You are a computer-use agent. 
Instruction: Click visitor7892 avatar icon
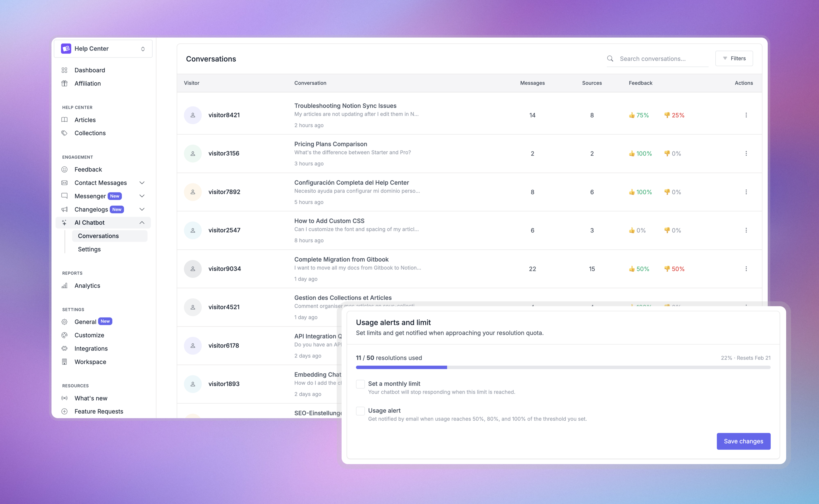click(192, 192)
